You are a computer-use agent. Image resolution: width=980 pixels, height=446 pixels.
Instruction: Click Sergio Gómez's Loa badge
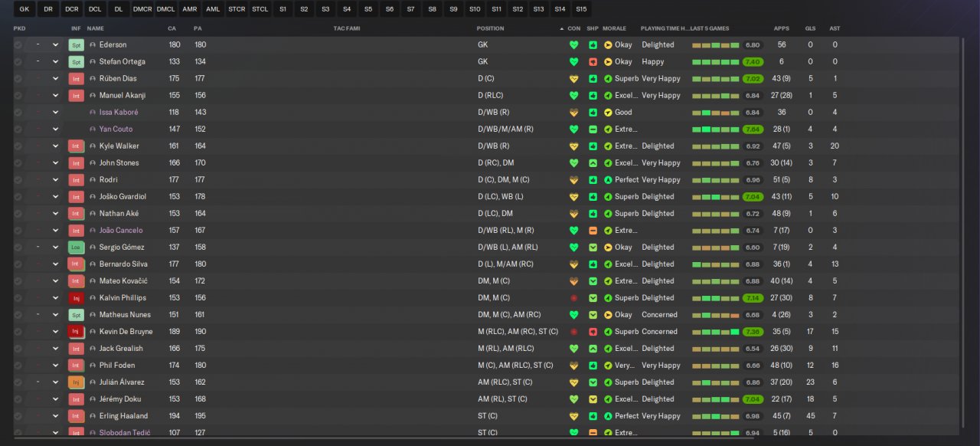click(x=76, y=247)
